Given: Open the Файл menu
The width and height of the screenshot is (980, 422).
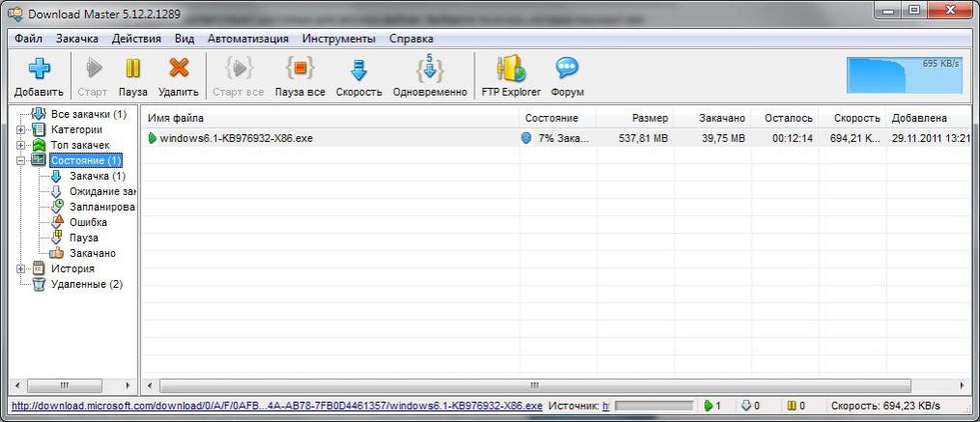Looking at the screenshot, I should pos(28,39).
